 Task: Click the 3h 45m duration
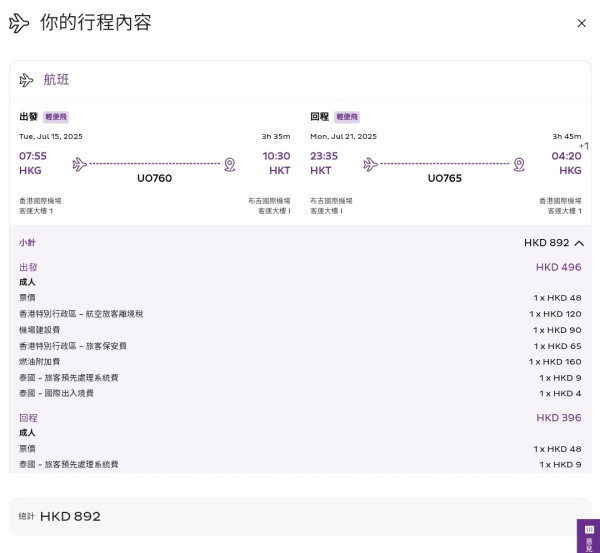pos(567,137)
